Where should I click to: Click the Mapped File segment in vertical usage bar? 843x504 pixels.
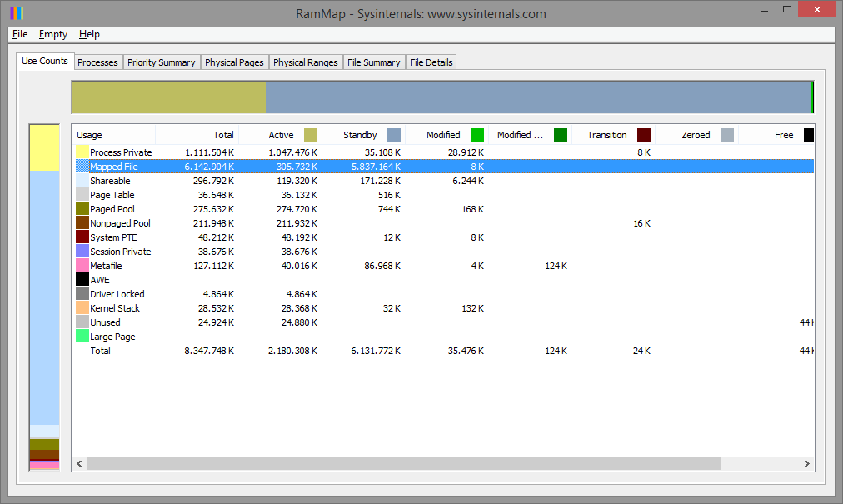[x=45, y=297]
